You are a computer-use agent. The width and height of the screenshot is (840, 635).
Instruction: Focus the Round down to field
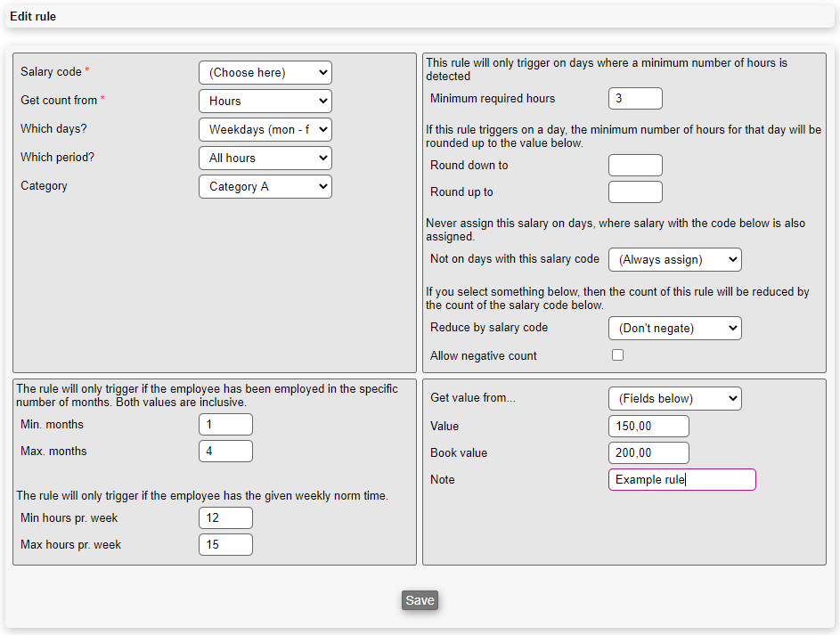click(635, 166)
